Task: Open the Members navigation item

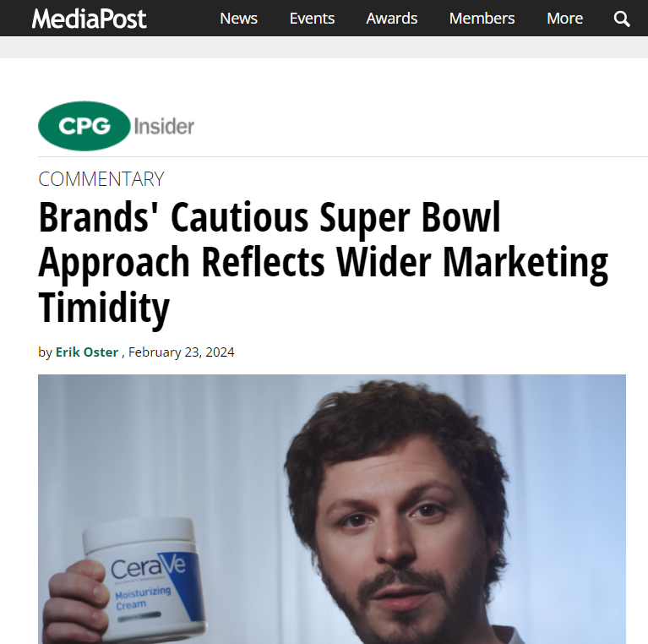Action: pyautogui.click(x=482, y=19)
